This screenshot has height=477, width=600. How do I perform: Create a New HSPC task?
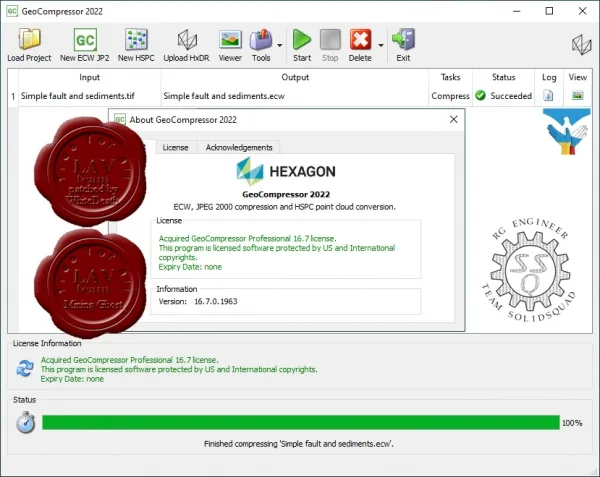click(136, 45)
